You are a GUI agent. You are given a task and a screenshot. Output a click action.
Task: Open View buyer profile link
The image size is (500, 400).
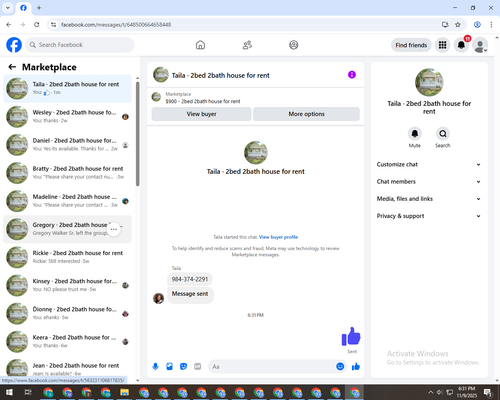click(278, 237)
